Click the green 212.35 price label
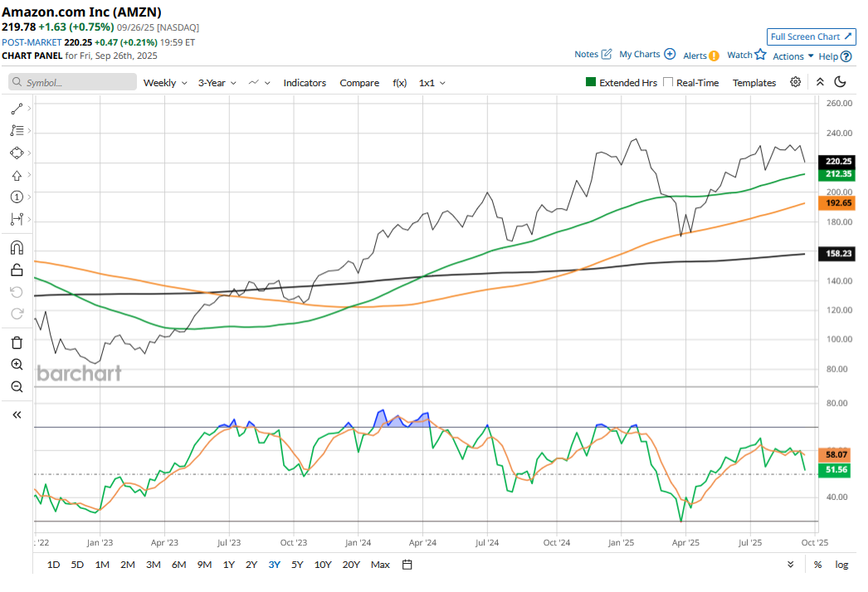 point(837,174)
